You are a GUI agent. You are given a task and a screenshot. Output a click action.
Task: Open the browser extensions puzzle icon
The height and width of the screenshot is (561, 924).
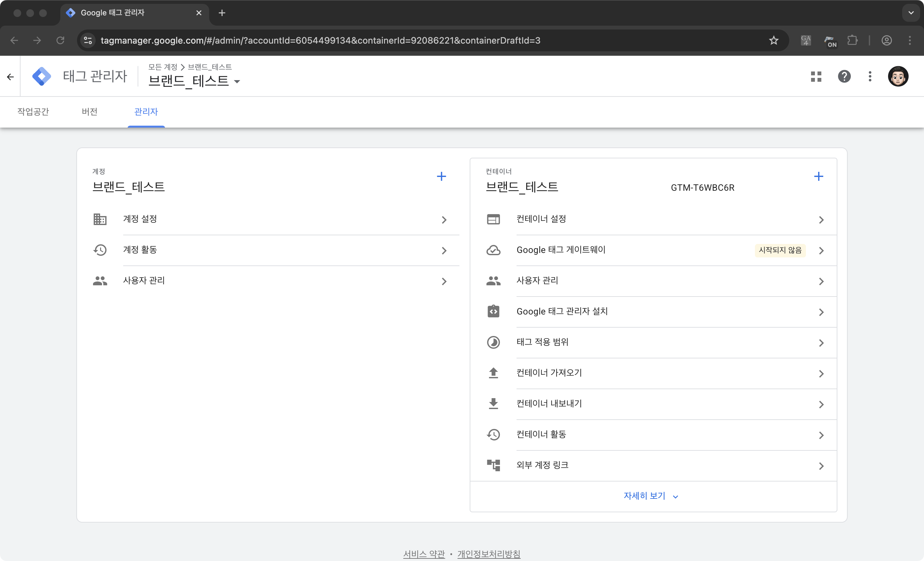coord(852,40)
